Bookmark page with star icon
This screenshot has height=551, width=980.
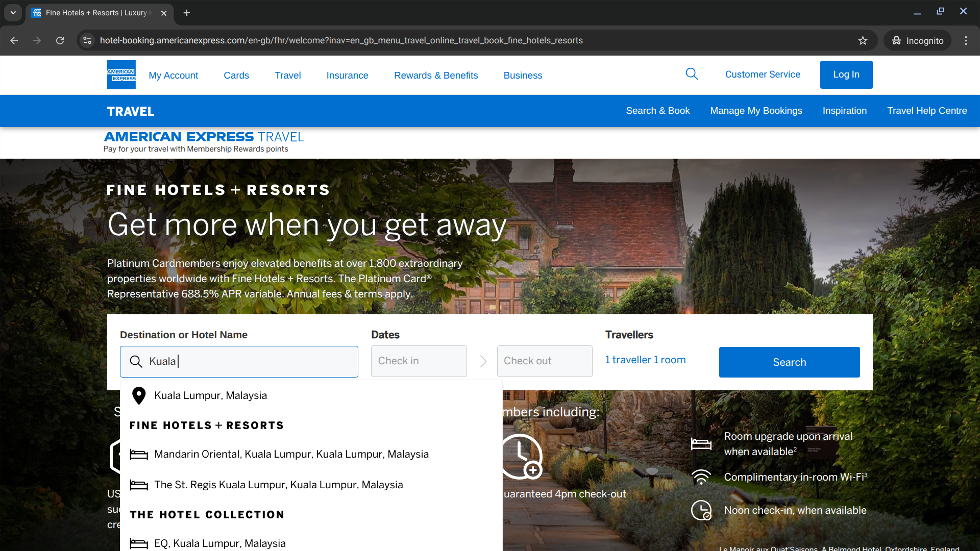point(863,41)
